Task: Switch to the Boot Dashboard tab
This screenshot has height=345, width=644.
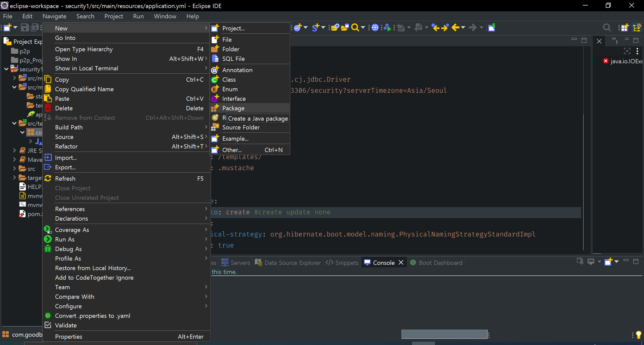Action: [x=440, y=263]
